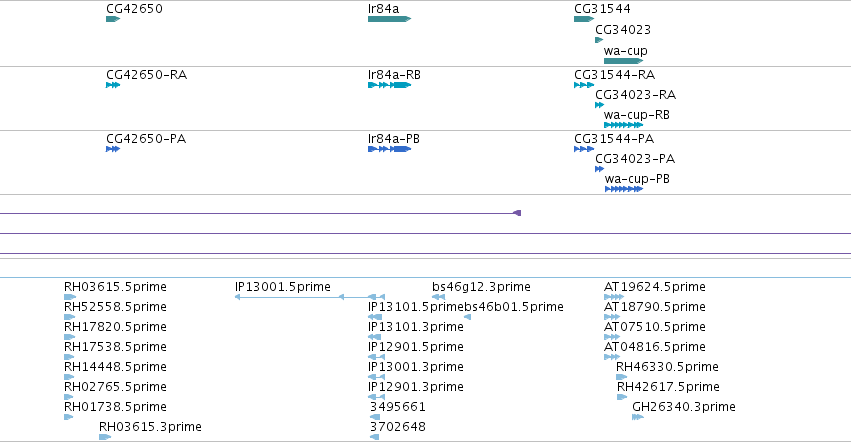Select the CG34023-PA protein glyph
Screen dimensions: 851x442
coord(600,169)
